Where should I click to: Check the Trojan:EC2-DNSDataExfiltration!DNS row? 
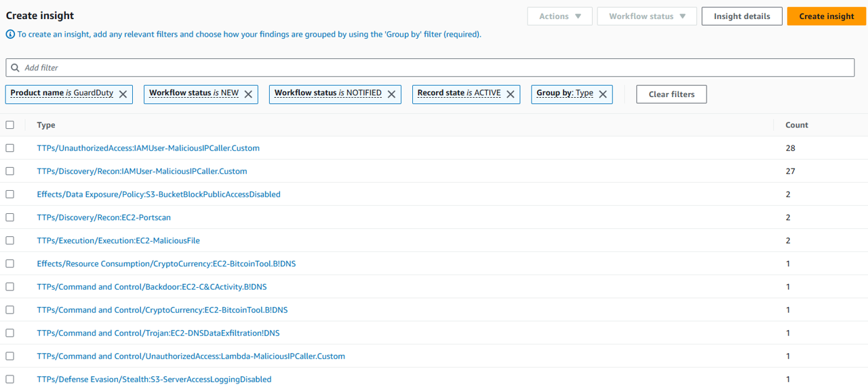(x=9, y=333)
